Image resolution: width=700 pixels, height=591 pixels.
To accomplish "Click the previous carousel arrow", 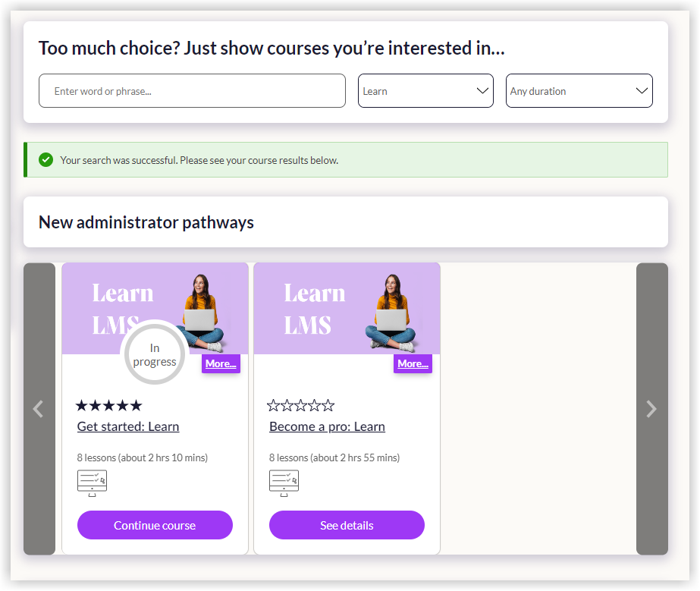I will (x=39, y=409).
